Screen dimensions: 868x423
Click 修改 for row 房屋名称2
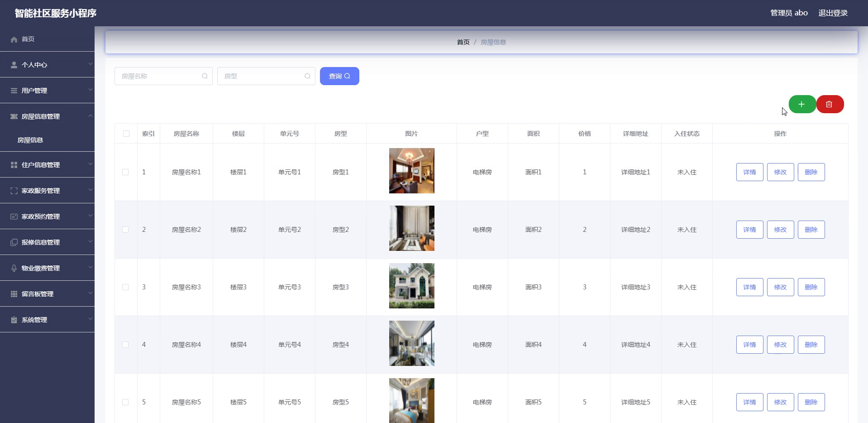pos(780,230)
